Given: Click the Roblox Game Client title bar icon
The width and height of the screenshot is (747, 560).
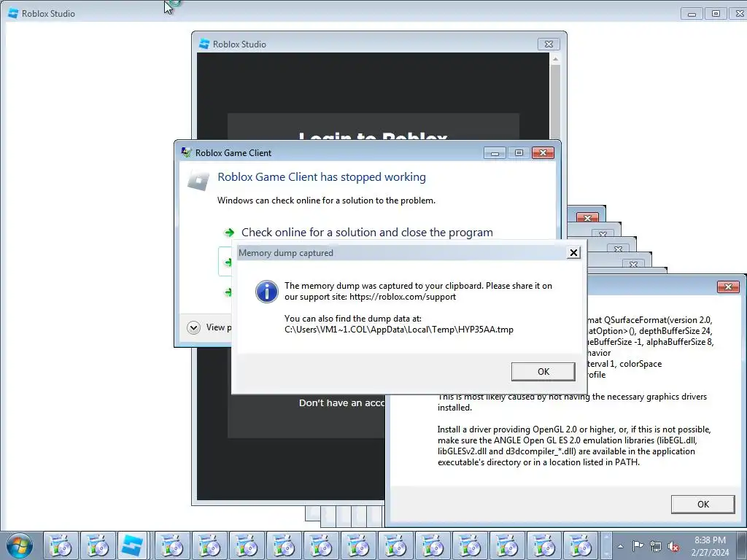Looking at the screenshot, I should click(186, 152).
